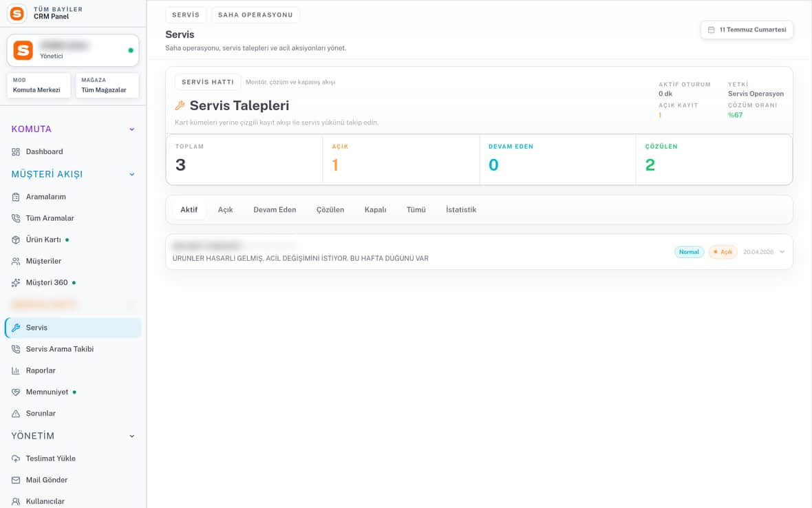Screen dimensions: 812x508
Task: Click the Müşteri 360 sparkle icon
Action: 16,283
